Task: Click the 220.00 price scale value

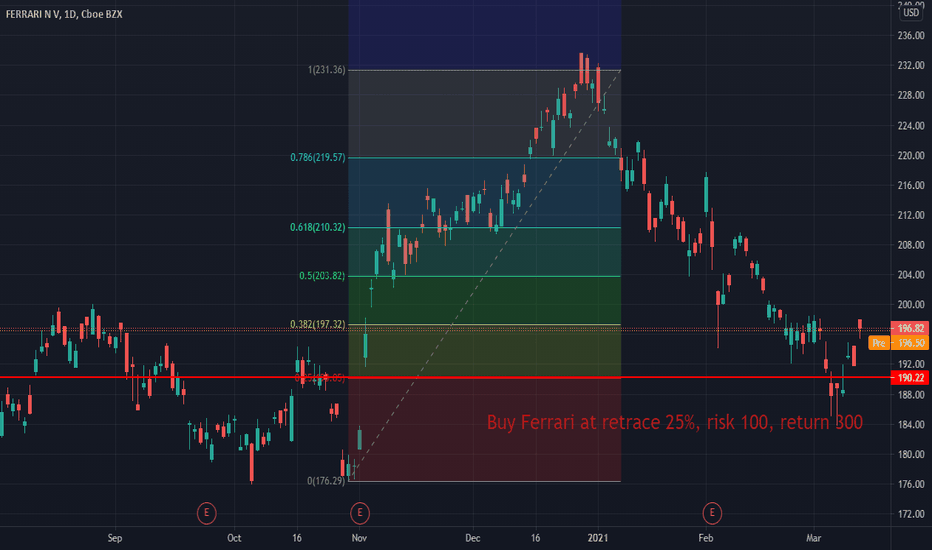Action: click(x=911, y=155)
